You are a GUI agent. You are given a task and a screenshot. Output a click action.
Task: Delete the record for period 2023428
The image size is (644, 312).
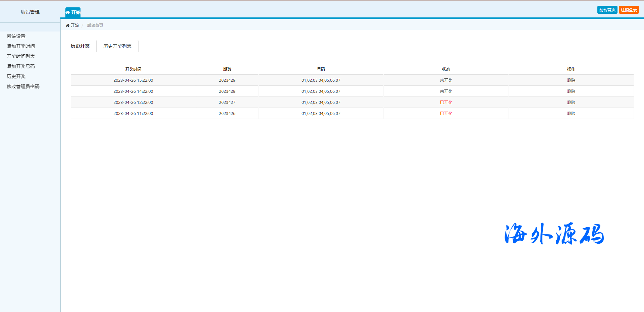coord(571,91)
